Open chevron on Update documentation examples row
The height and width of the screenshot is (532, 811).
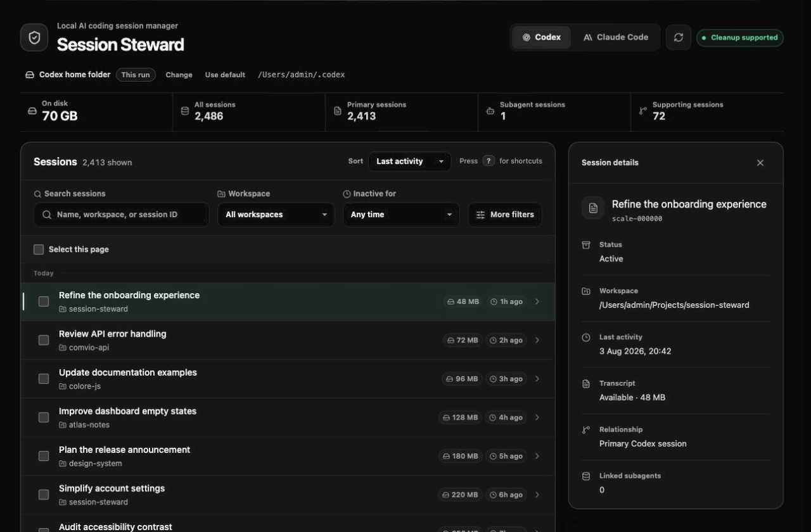tap(537, 379)
